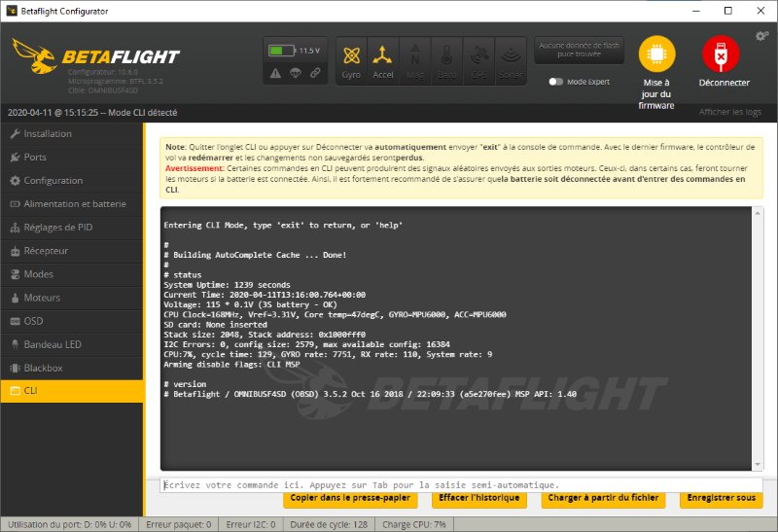
Task: Go to the Moteurs tab
Action: click(42, 298)
